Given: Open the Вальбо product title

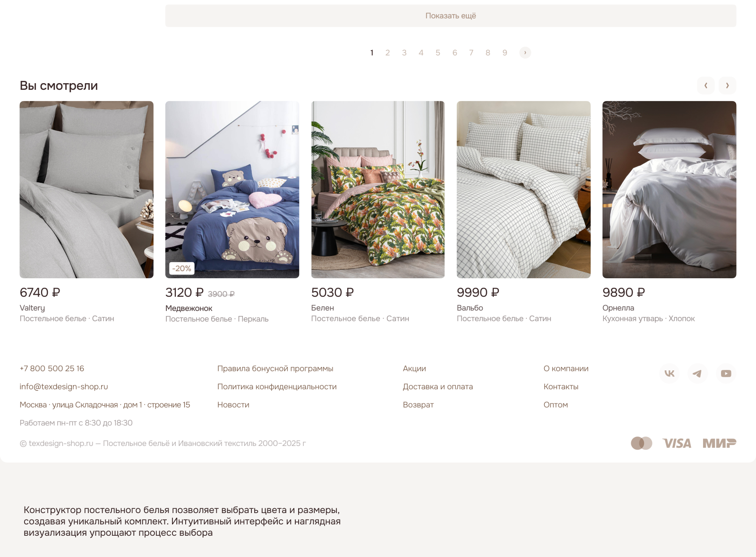Looking at the screenshot, I should (470, 308).
